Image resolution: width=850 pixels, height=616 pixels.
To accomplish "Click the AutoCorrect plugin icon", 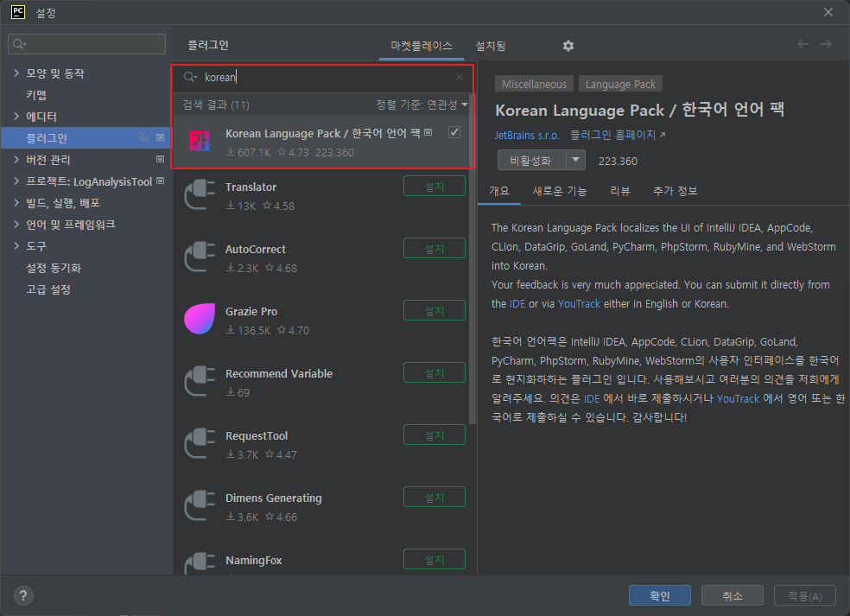I will click(200, 257).
